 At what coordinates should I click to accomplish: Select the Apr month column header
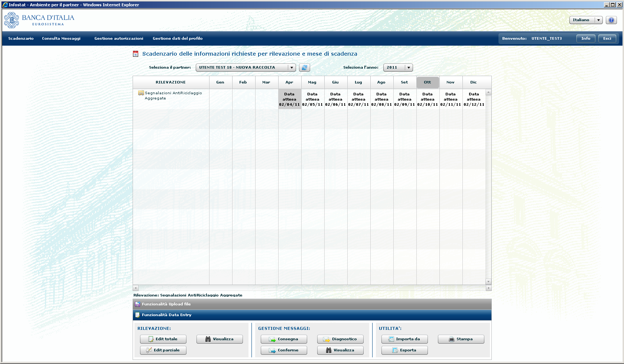(x=290, y=82)
